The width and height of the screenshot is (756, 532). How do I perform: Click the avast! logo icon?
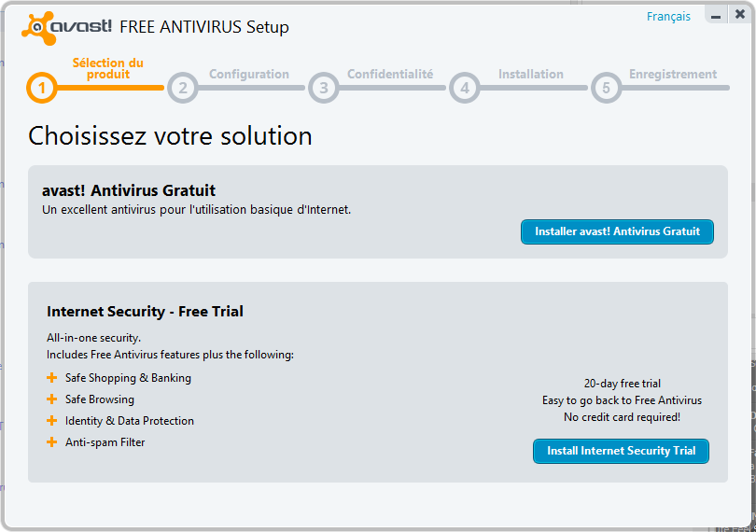35,28
